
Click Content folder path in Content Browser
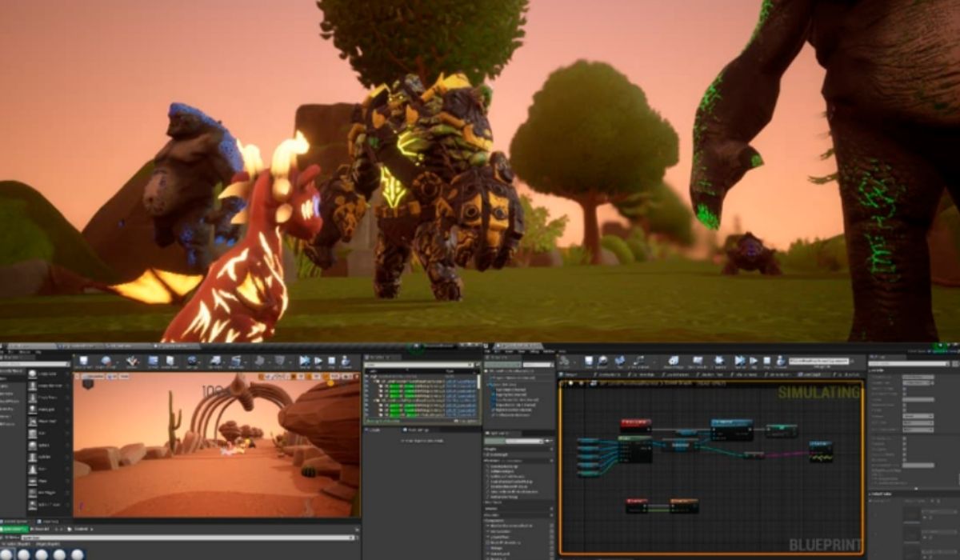point(81,529)
